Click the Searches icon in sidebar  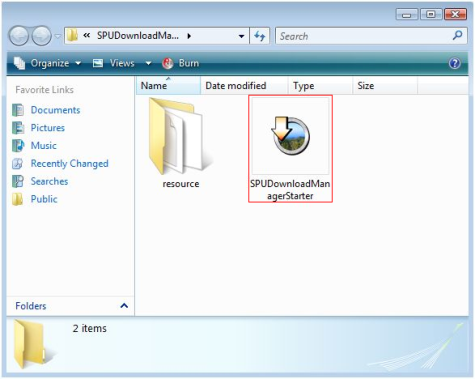click(x=18, y=181)
